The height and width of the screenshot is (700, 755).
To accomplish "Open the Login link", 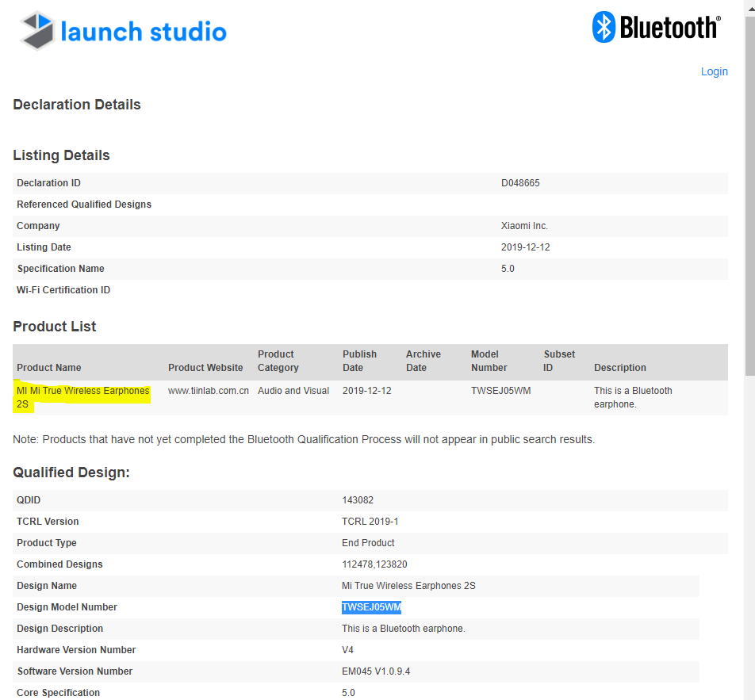I will tap(714, 71).
